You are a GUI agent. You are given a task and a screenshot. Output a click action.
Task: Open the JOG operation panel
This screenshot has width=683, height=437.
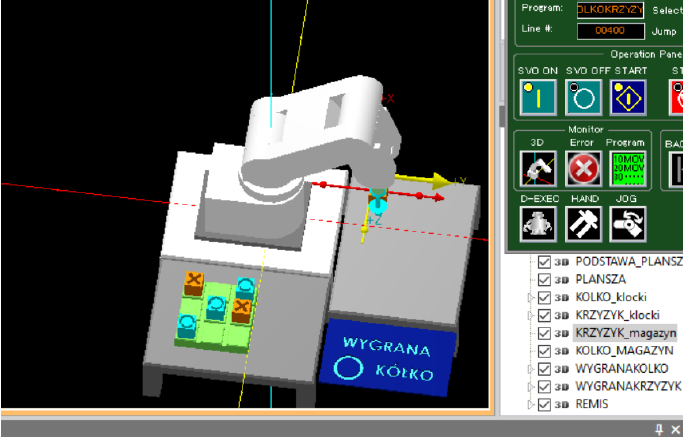pyautogui.click(x=628, y=224)
